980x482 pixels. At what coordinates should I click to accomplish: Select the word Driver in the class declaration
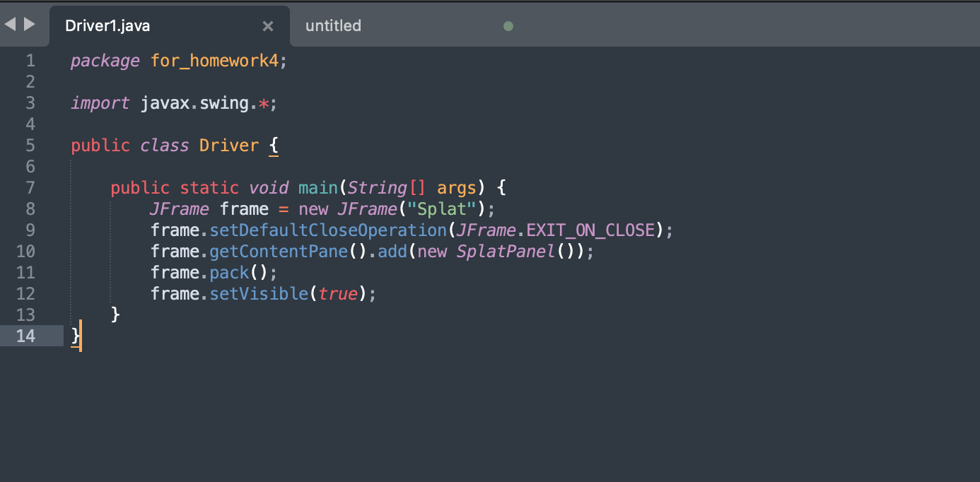pos(228,145)
